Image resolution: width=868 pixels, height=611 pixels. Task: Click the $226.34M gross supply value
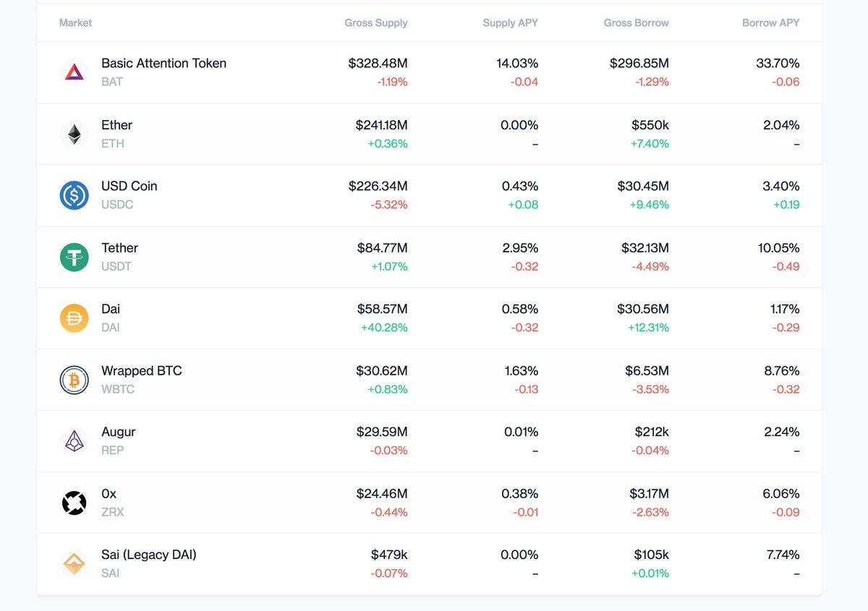[x=378, y=187]
